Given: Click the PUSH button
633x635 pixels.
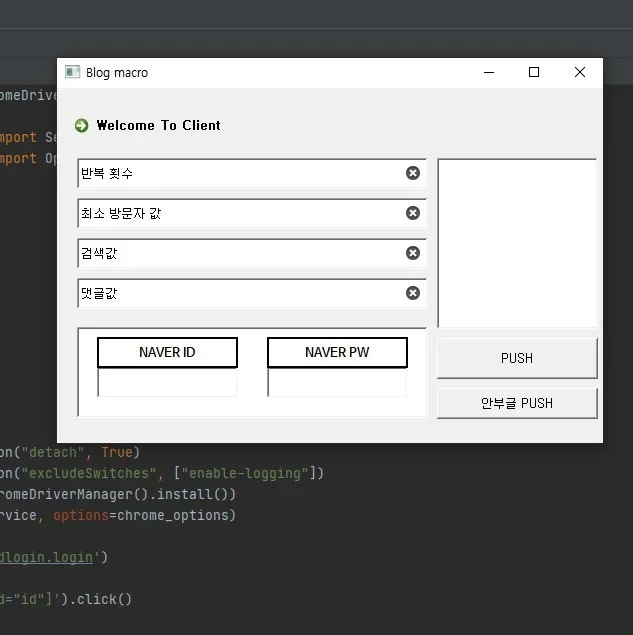Looking at the screenshot, I should point(517,358).
